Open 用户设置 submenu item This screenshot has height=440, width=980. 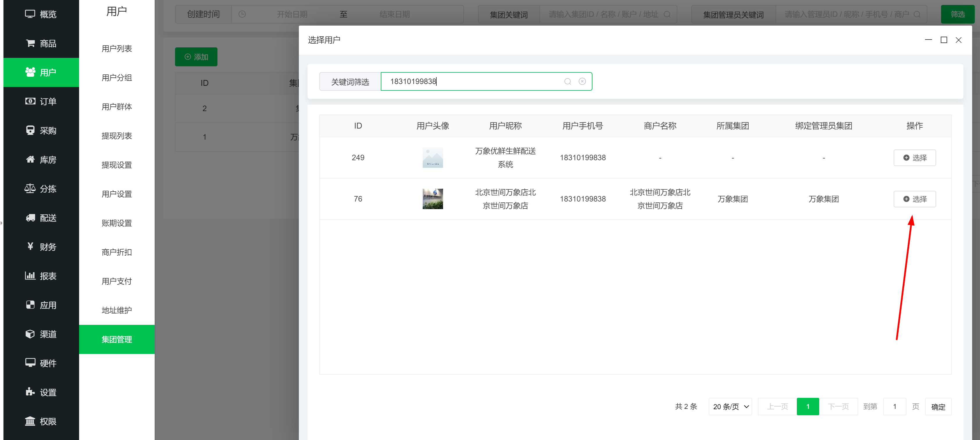[x=116, y=194]
